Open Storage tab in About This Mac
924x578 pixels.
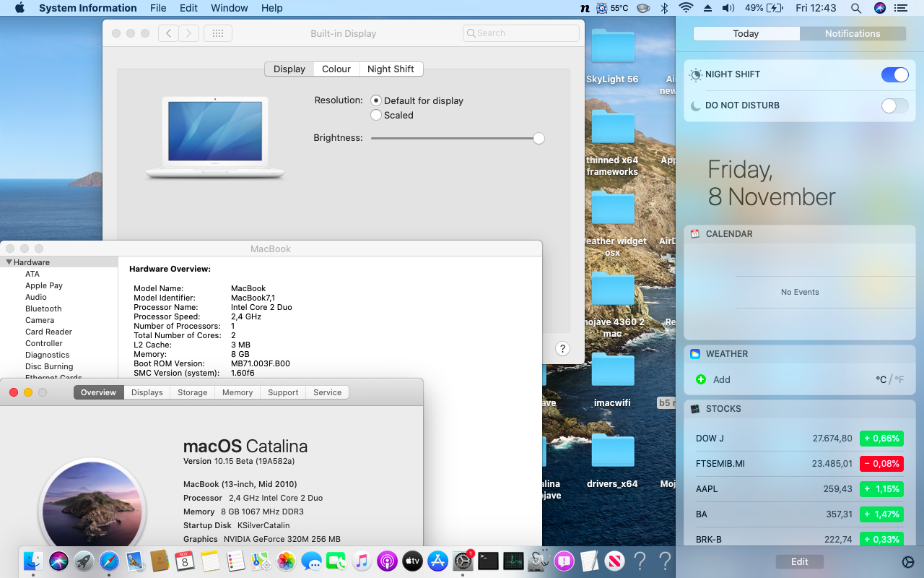tap(193, 392)
